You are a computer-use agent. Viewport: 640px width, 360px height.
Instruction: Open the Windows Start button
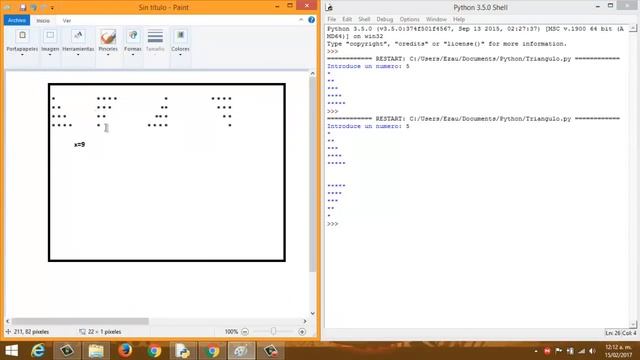(x=12, y=351)
